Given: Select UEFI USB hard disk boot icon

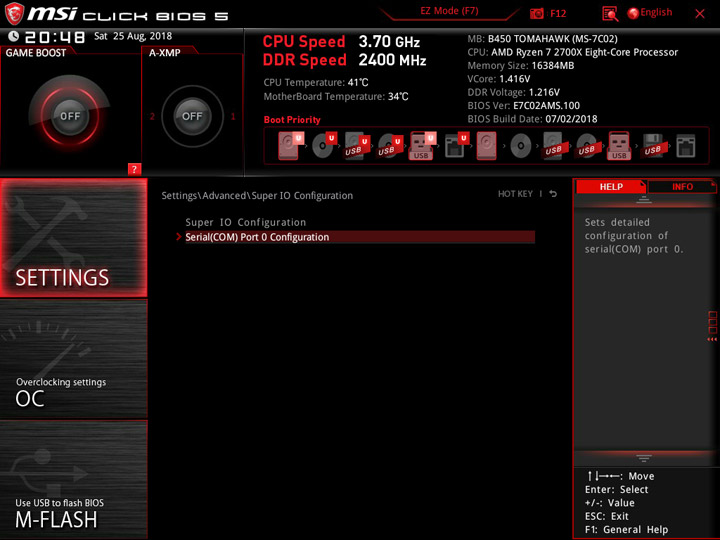Looking at the screenshot, I should coord(357,146).
